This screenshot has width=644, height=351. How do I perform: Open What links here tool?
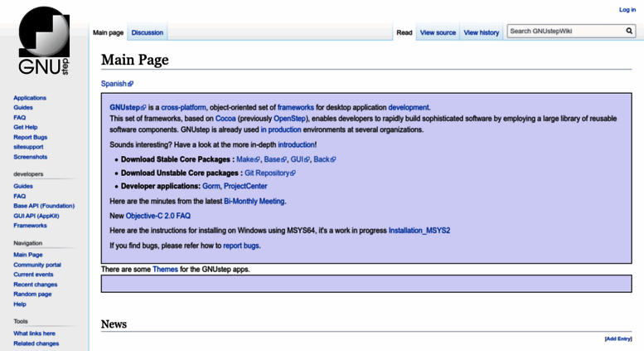pyautogui.click(x=34, y=334)
